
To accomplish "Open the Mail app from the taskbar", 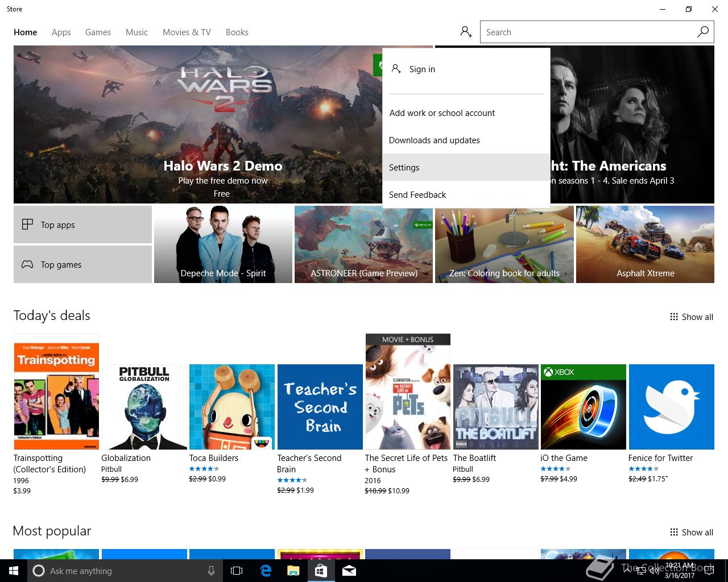I will 349,571.
